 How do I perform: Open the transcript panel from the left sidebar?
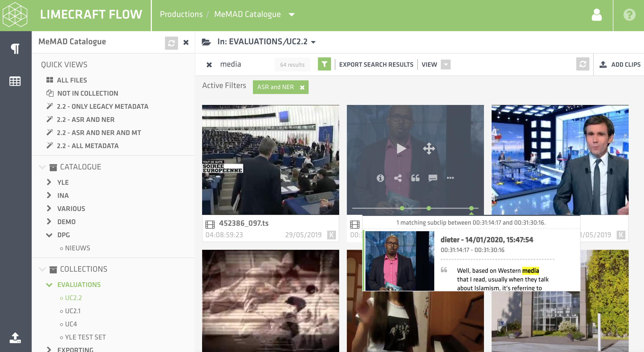pos(15,49)
